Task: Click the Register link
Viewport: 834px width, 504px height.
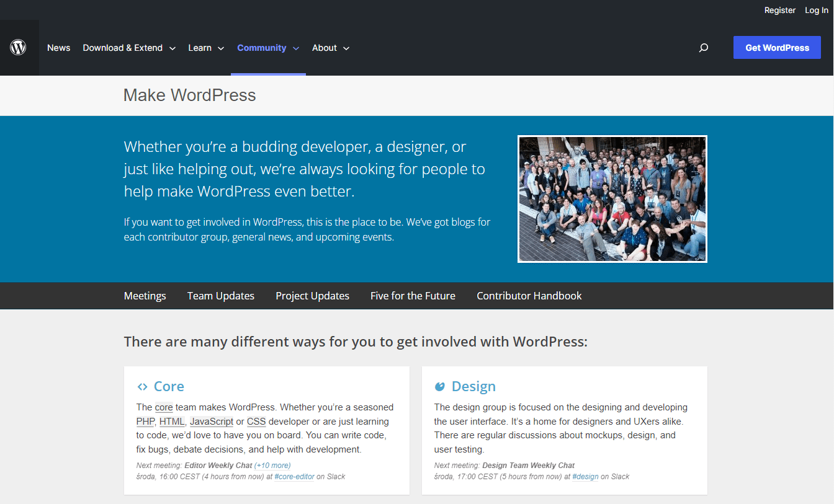Action: click(779, 10)
